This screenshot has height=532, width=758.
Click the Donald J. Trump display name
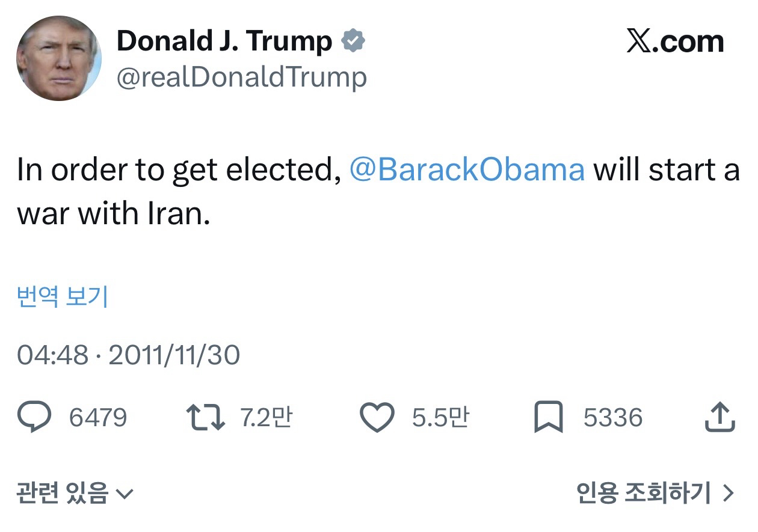point(224,41)
